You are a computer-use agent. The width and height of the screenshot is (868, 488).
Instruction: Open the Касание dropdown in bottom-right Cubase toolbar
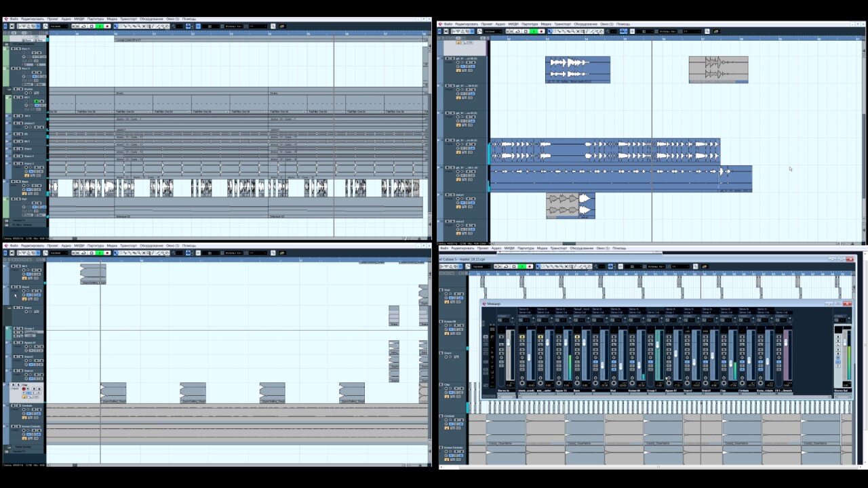click(x=481, y=266)
